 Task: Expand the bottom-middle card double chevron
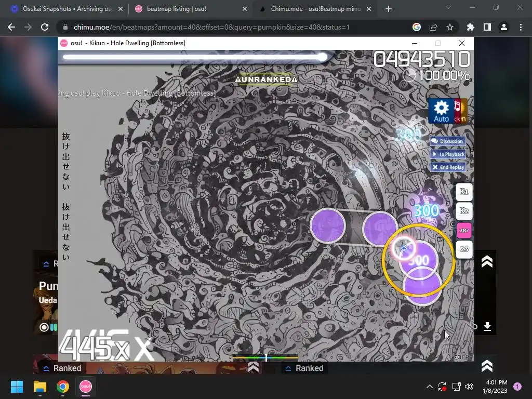pos(253,367)
